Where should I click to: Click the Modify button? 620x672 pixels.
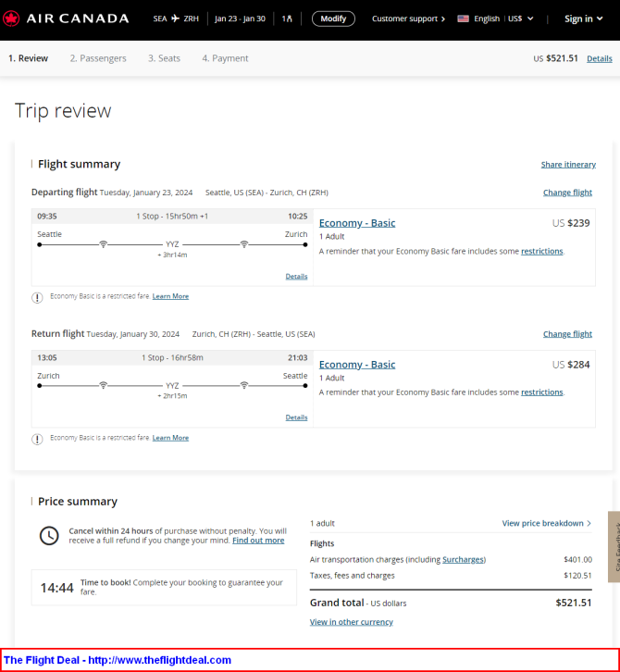click(333, 19)
